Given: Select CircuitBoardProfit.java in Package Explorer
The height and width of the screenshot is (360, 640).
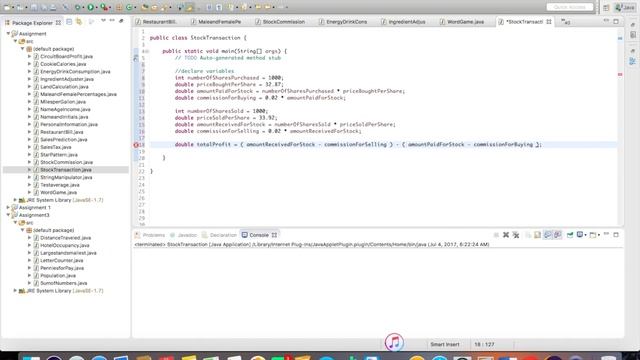Looking at the screenshot, I should [66, 56].
